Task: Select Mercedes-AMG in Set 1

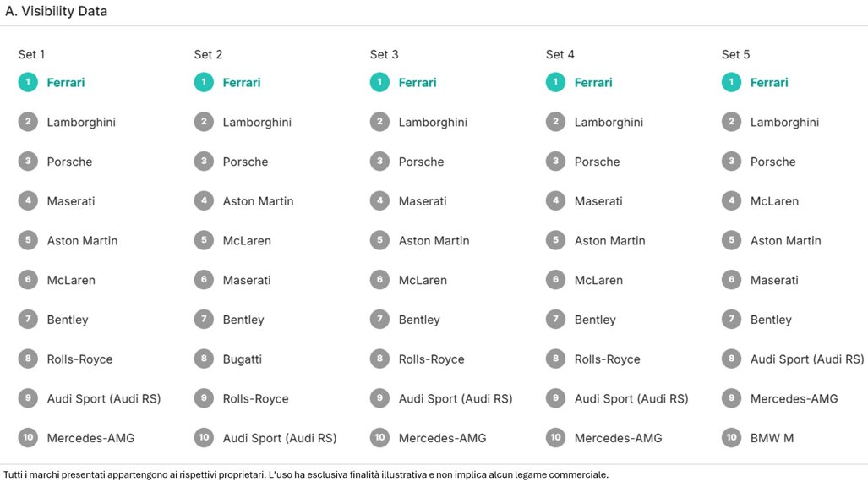Action: tap(90, 438)
